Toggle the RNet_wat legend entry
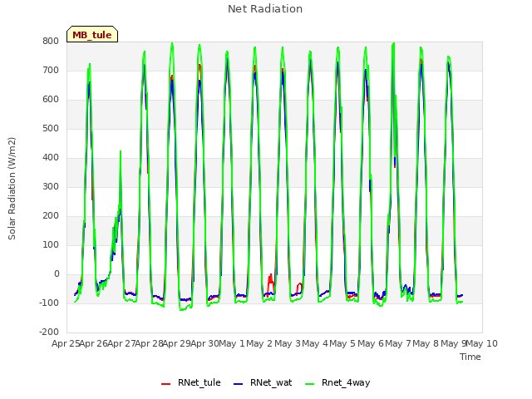Image resolution: width=532 pixels, height=399 pixels. click(263, 382)
